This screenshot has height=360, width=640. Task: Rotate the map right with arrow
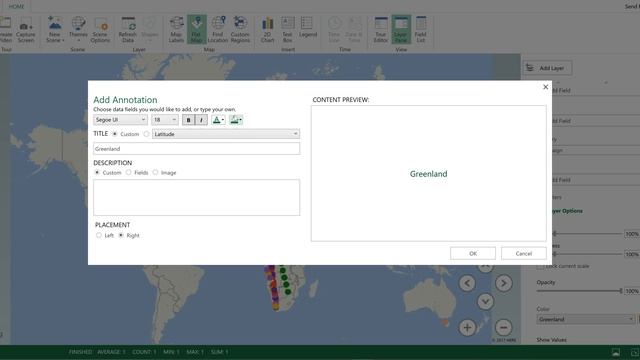click(x=504, y=283)
